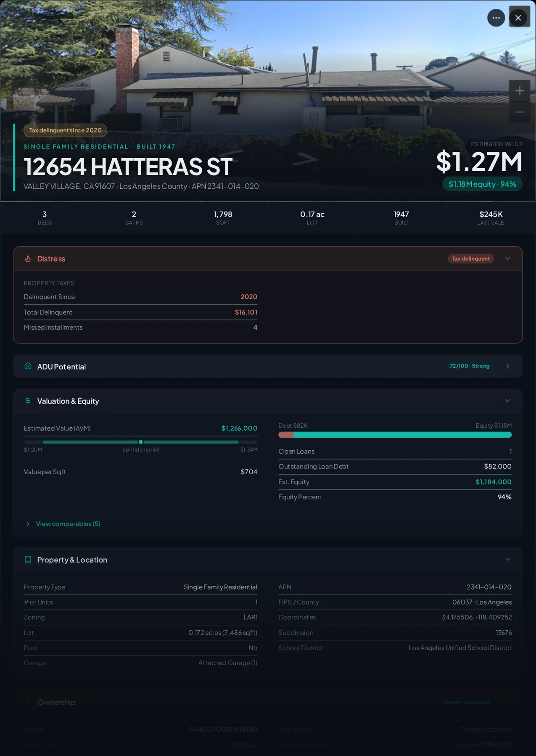This screenshot has height=756, width=536.
Task: Click the Est. Equity $1,184,000 value
Action: [494, 482]
